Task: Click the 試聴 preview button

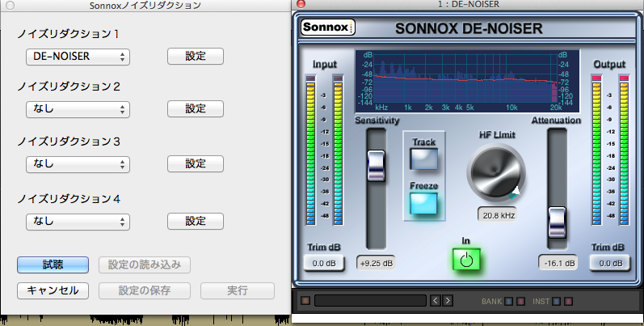Action: coord(53,265)
